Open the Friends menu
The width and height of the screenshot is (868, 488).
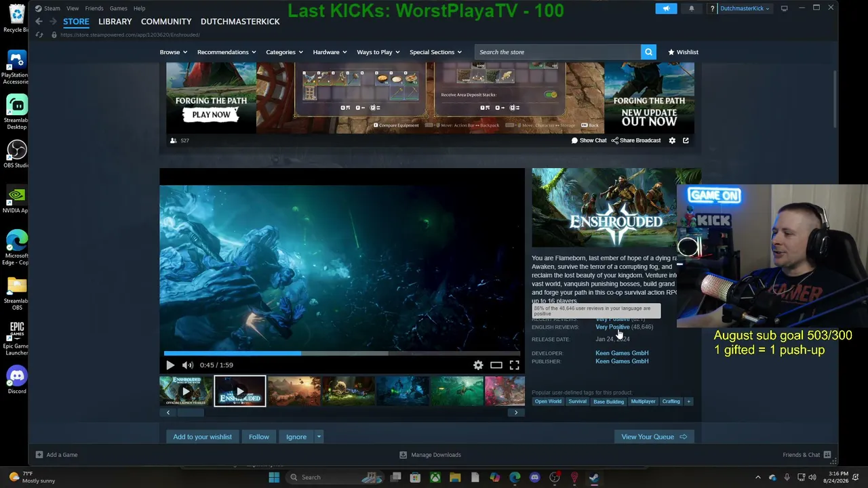94,8
